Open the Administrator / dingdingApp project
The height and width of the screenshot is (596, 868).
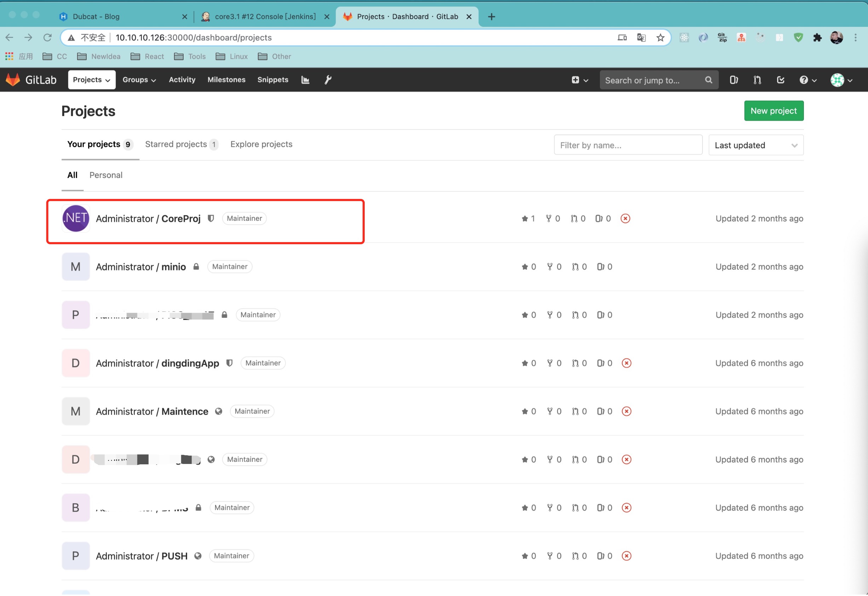pos(157,363)
